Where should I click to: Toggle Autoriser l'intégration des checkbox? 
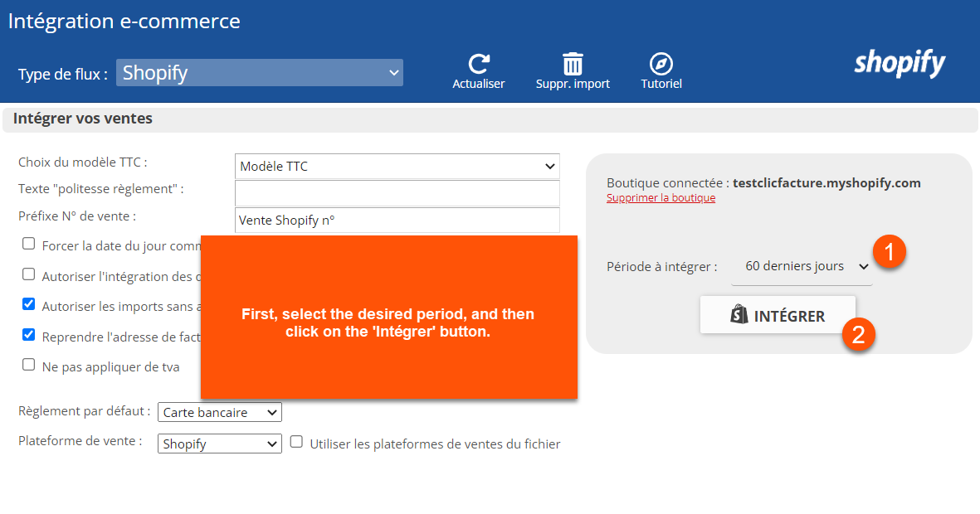pyautogui.click(x=29, y=274)
